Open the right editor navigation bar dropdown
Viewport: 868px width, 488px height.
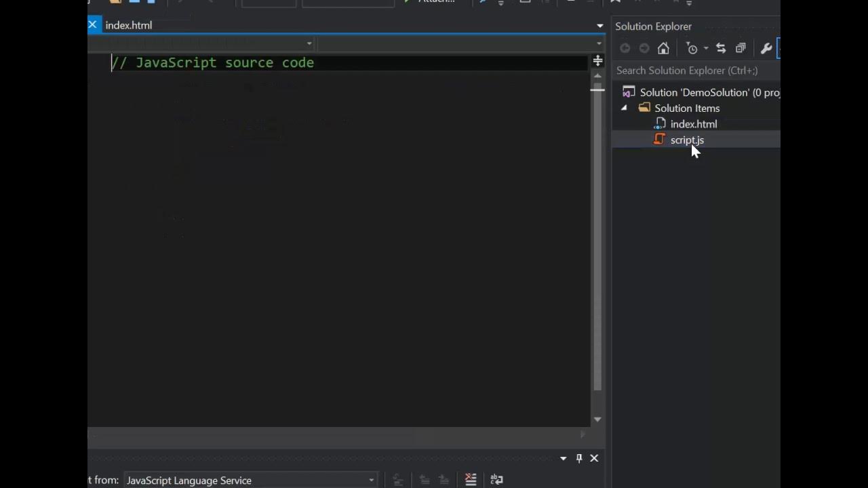pos(599,43)
